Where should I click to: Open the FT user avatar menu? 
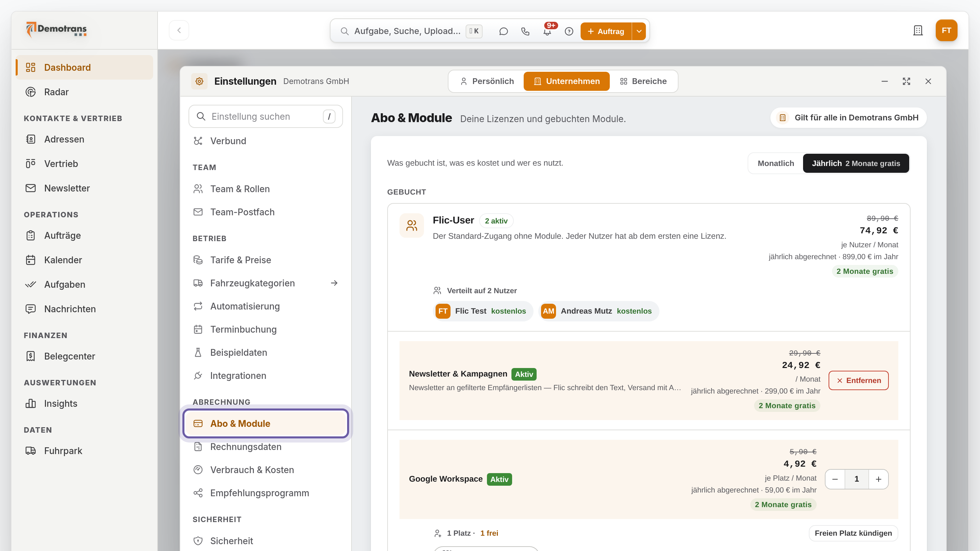(x=946, y=30)
